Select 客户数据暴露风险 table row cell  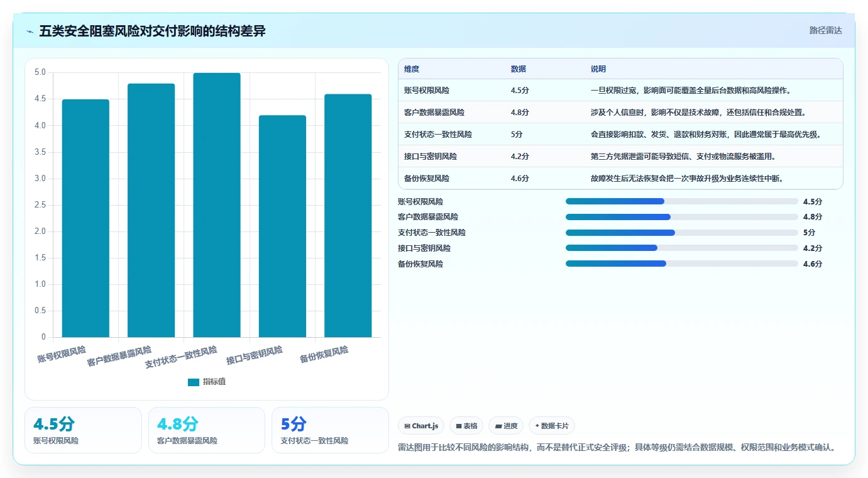pyautogui.click(x=434, y=113)
